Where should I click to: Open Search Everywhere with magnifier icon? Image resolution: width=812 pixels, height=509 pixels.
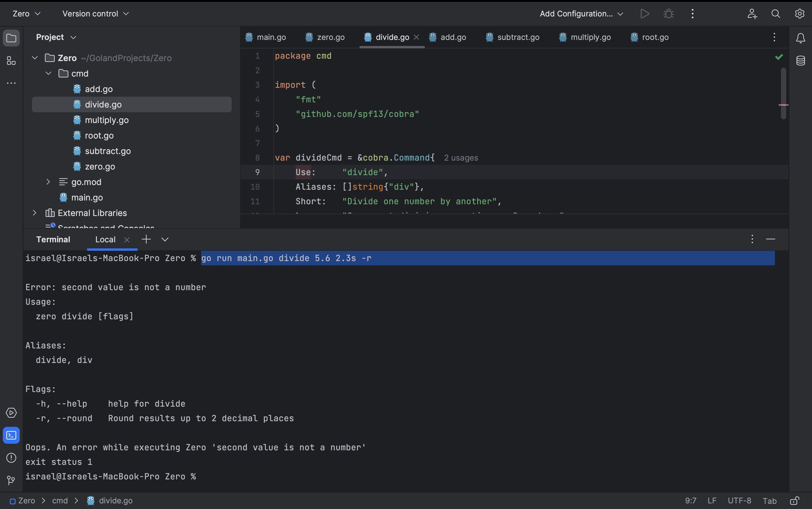tap(775, 13)
